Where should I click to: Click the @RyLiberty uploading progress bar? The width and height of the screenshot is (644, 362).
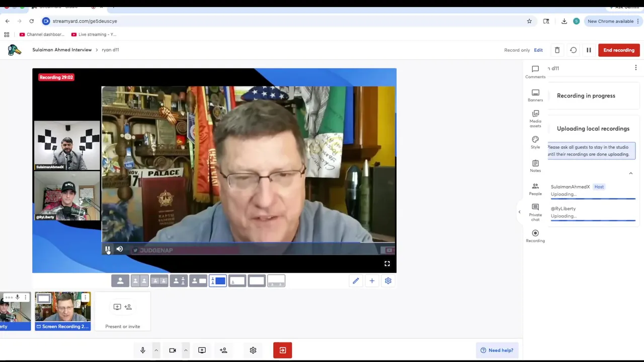pyautogui.click(x=593, y=221)
